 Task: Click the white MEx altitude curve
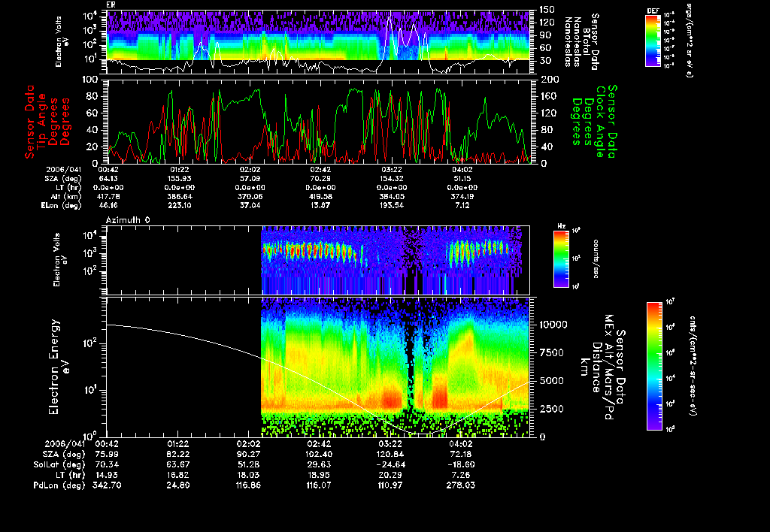(318, 379)
